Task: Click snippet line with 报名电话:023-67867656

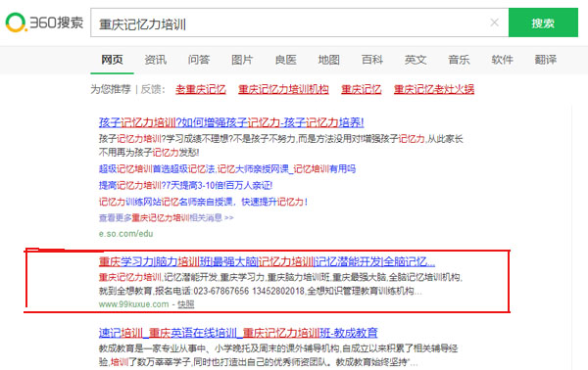Action: click(x=261, y=291)
